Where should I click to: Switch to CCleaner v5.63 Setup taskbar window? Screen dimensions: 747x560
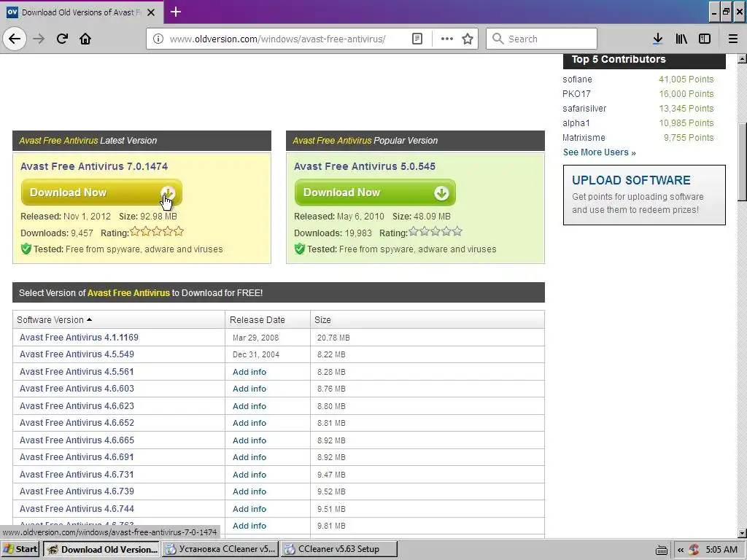(338, 549)
